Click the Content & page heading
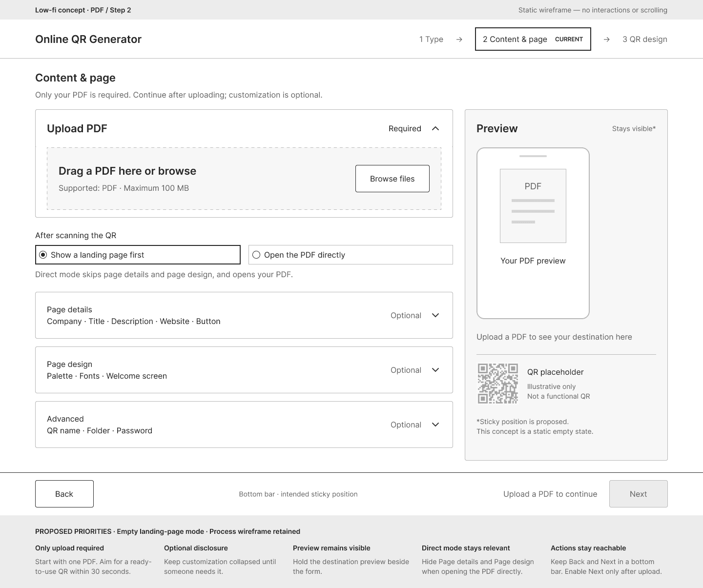The image size is (703, 588). click(x=75, y=78)
